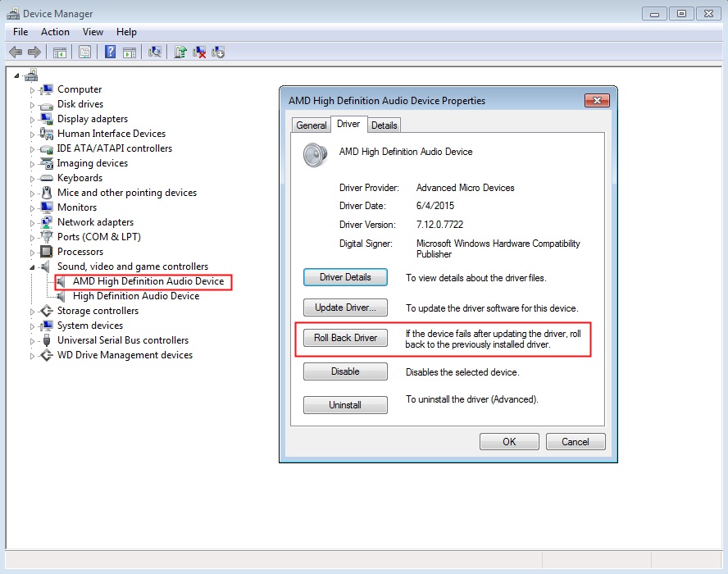Select System devices tree item label
728x574 pixels.
pos(90,326)
